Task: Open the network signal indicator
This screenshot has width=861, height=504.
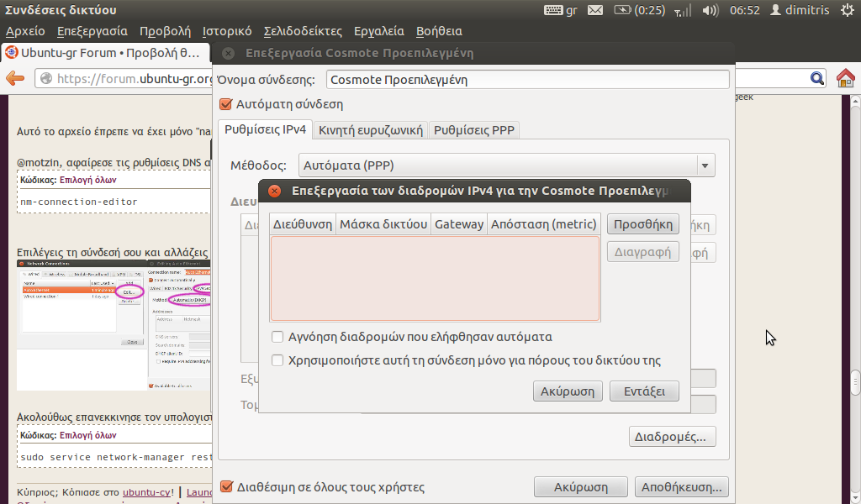Action: tap(683, 10)
